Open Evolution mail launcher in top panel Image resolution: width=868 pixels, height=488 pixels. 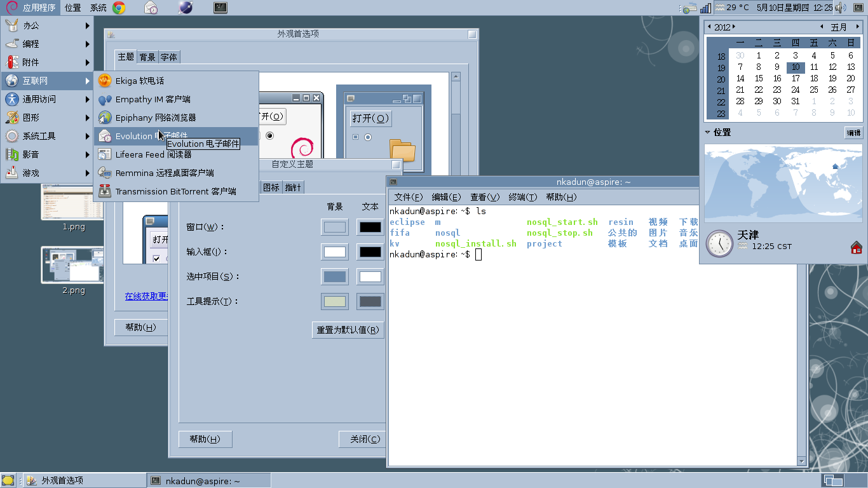click(151, 8)
